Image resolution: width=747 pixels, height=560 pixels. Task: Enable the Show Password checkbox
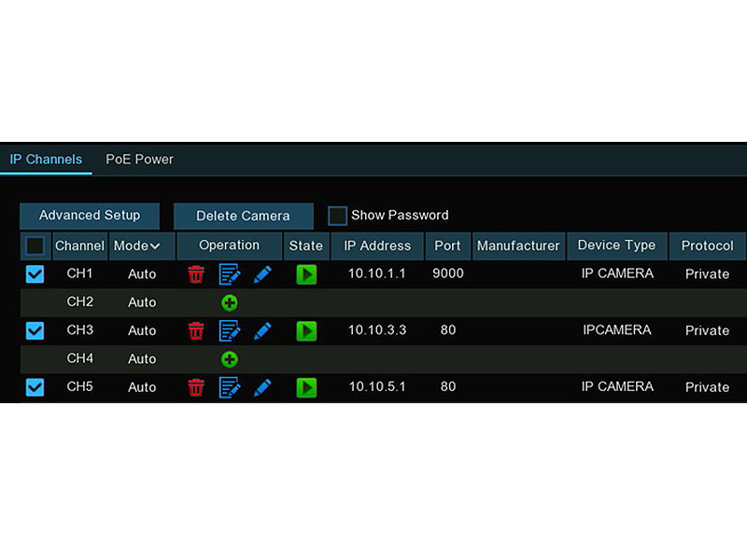coord(337,215)
